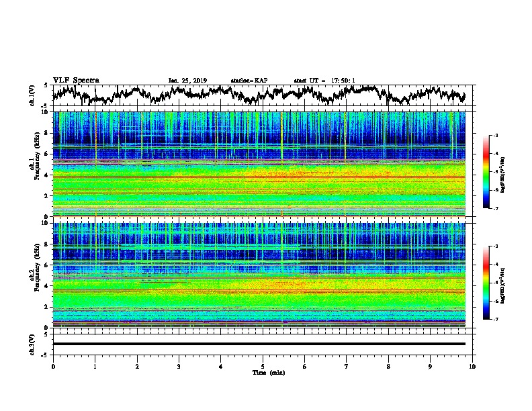The image size is (532, 411).
Task: Select the date "Jan. 25, 2019" header
Action: tap(187, 81)
